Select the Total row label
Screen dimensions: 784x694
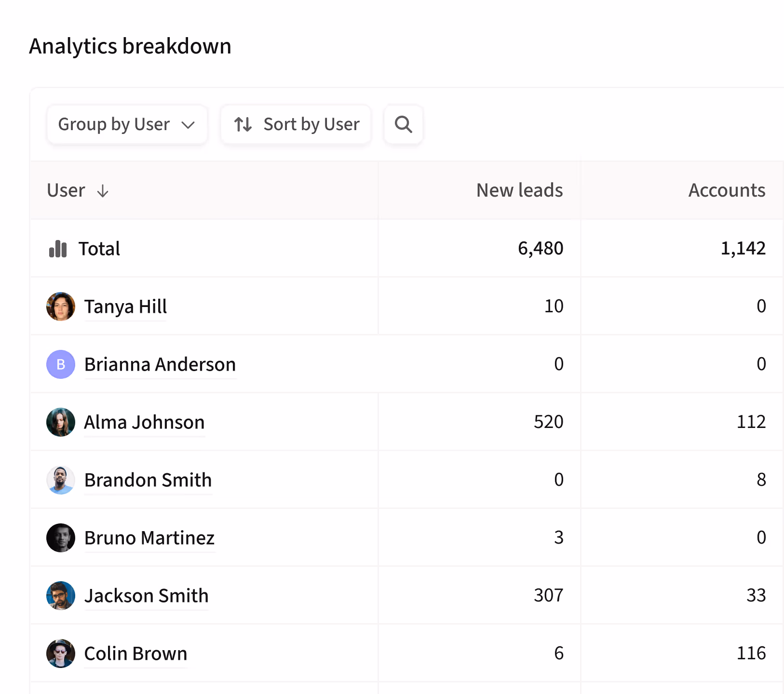coord(99,249)
